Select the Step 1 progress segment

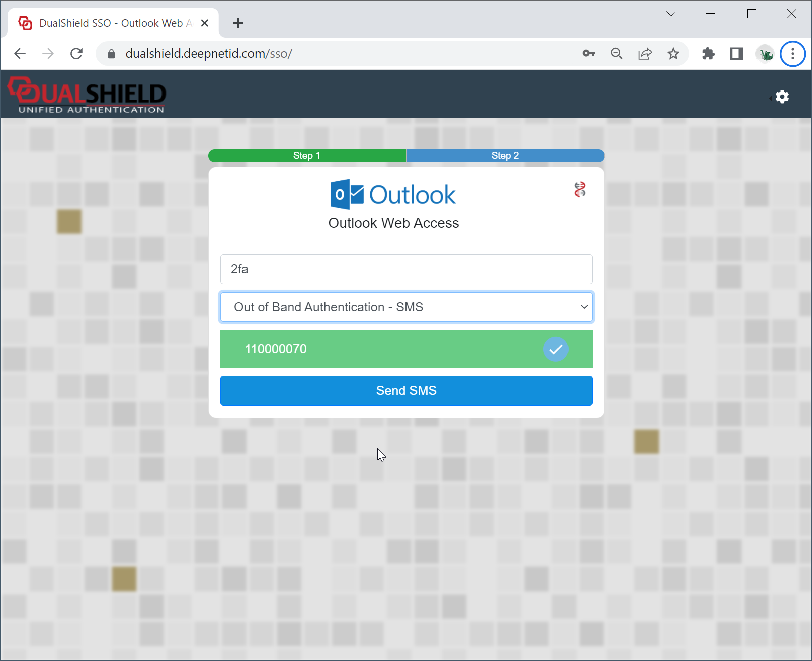tap(307, 156)
